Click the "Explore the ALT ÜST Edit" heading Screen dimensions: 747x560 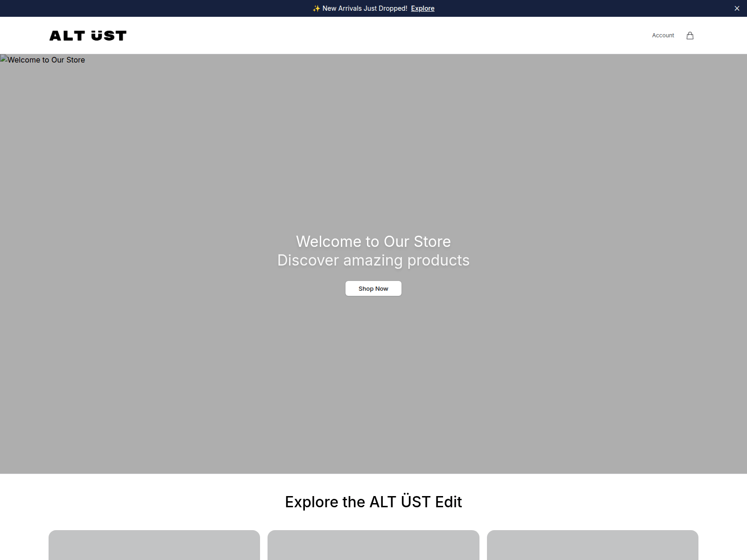(x=373, y=502)
